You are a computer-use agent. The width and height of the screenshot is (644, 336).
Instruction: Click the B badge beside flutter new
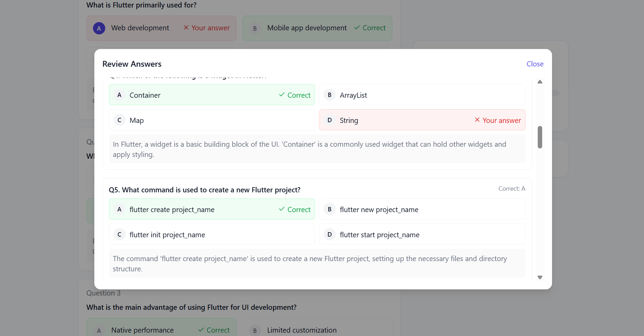(329, 209)
